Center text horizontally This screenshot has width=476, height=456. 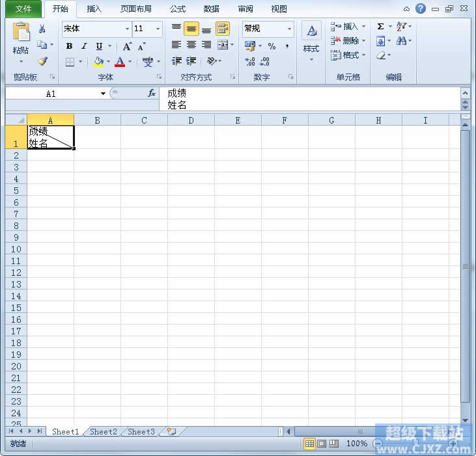point(191,45)
